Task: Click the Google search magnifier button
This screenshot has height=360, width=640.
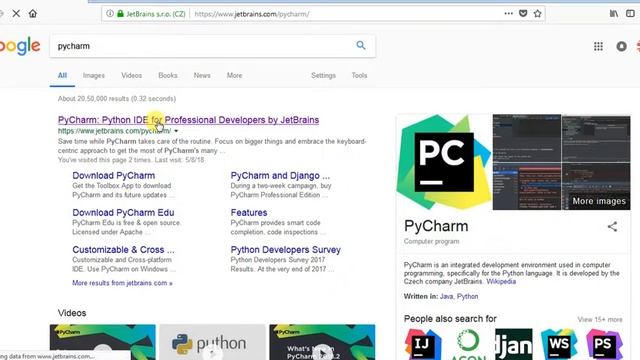Action: coord(361,45)
